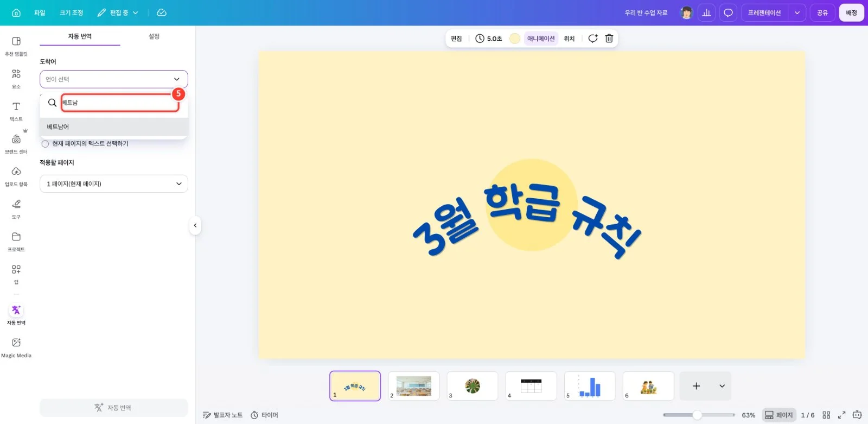Toggle the 페이지 view button
Screen dimensions: 868x424
[x=778, y=415]
